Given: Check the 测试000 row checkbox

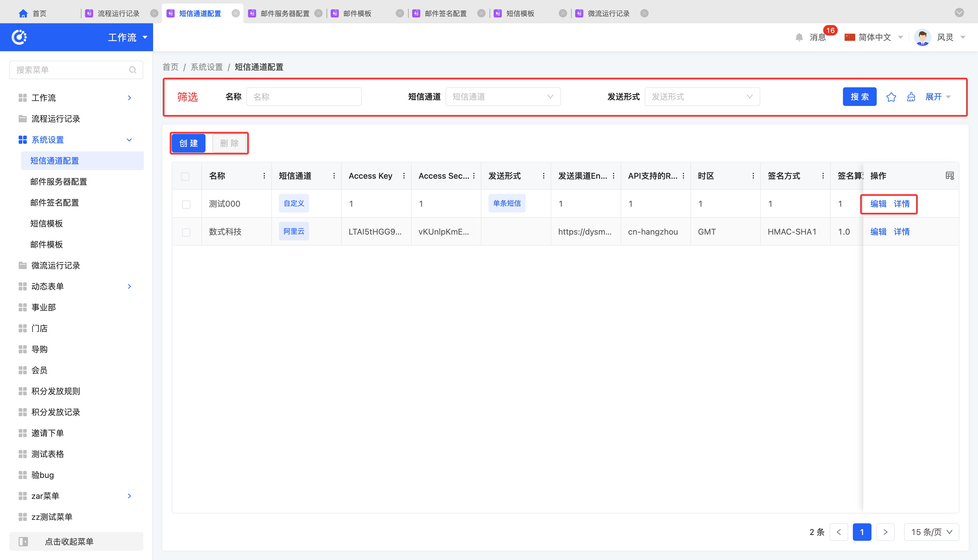Looking at the screenshot, I should click(x=186, y=204).
